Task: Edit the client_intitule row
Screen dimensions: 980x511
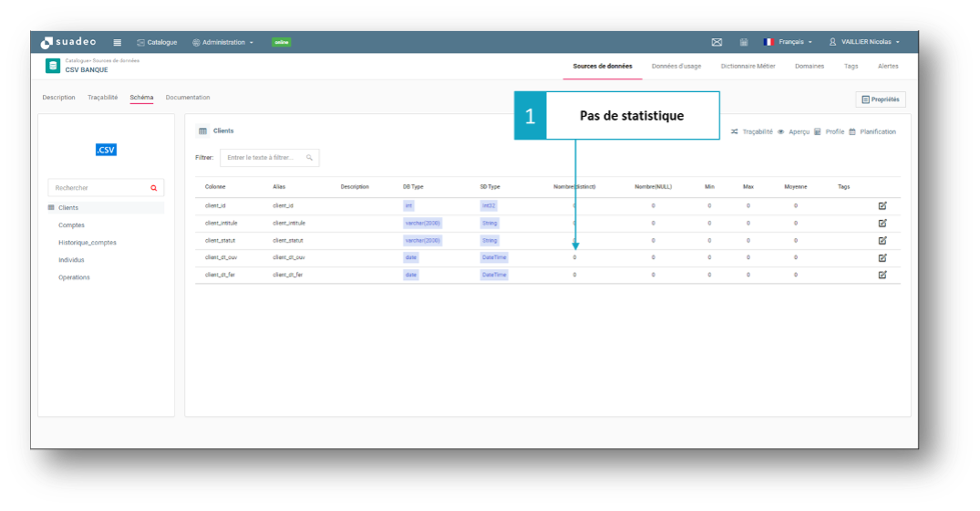Action: point(882,224)
